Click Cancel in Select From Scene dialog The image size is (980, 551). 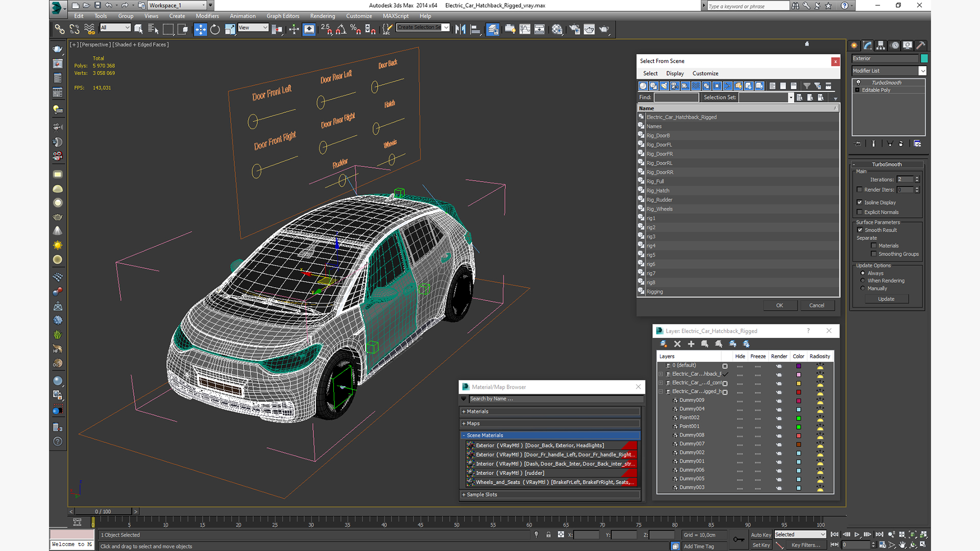(817, 306)
